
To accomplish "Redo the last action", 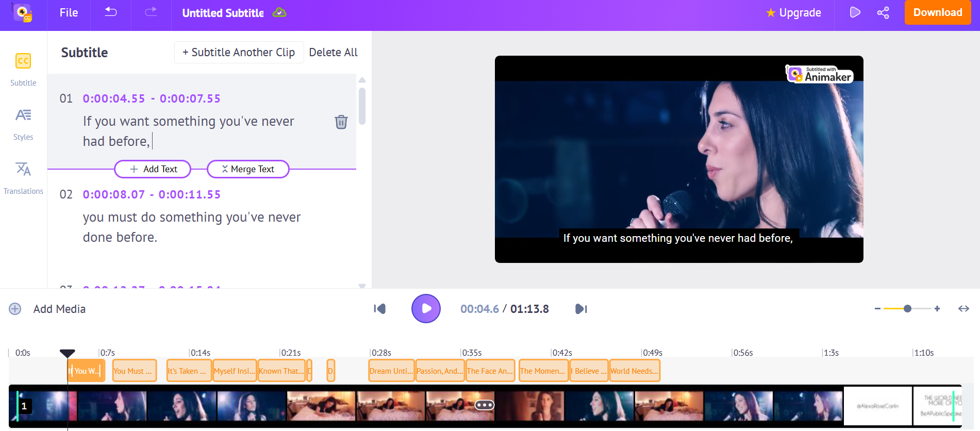I will point(151,12).
